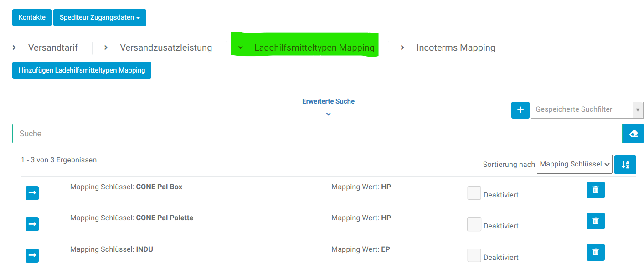Add a saved search filter with plus
This screenshot has width=644, height=275.
tap(520, 110)
